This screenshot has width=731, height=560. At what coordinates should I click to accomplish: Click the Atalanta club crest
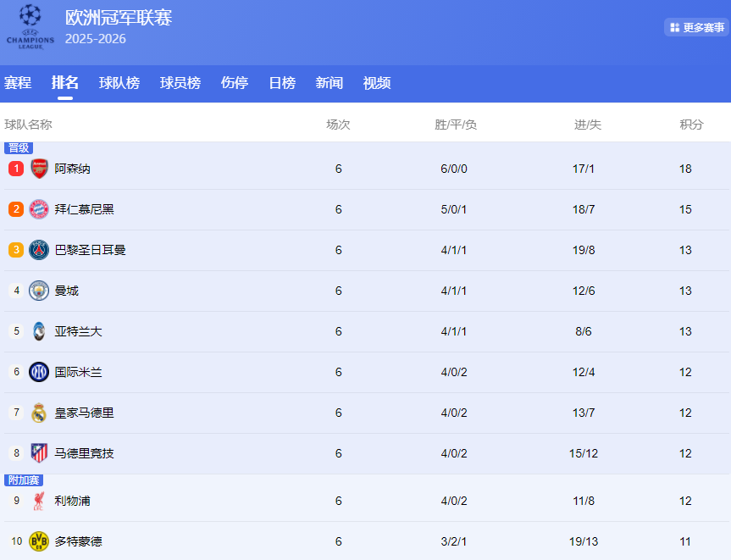click(x=39, y=331)
